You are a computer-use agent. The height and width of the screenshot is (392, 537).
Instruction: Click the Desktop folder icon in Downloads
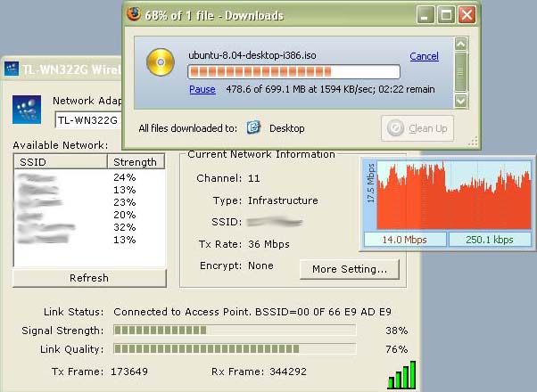tap(253, 128)
